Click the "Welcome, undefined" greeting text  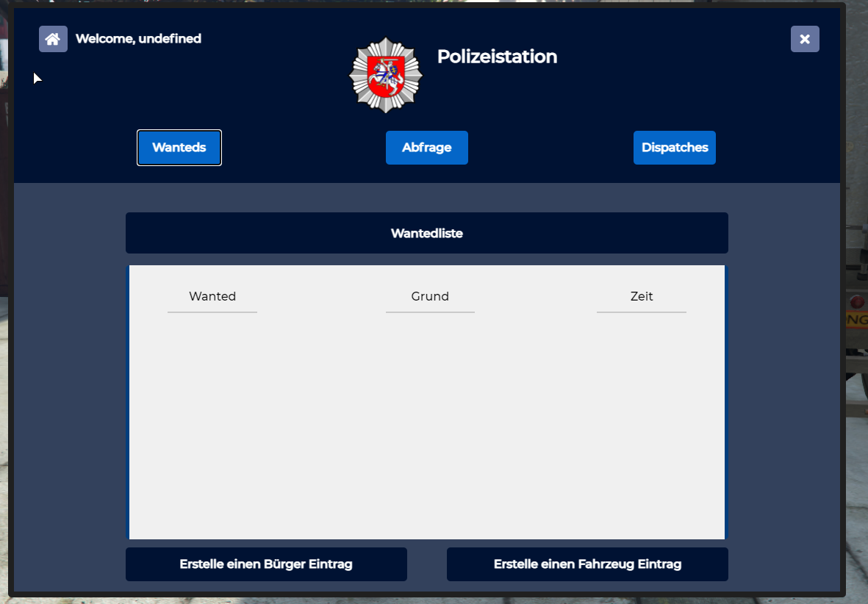pyautogui.click(x=138, y=38)
